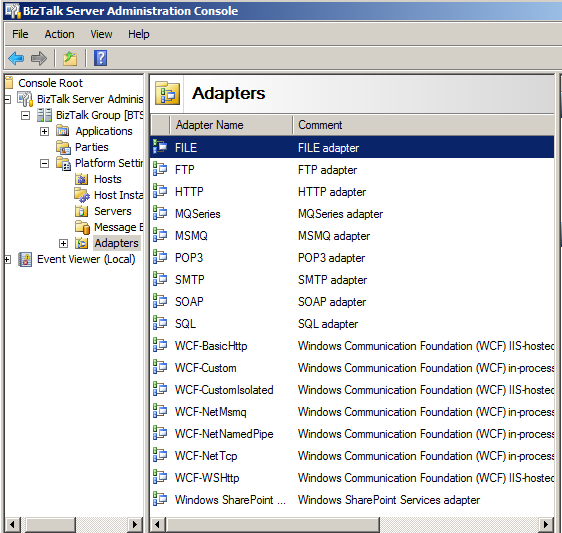Click the Back arrow toolbar button
This screenshot has width=562, height=533.
pyautogui.click(x=16, y=58)
